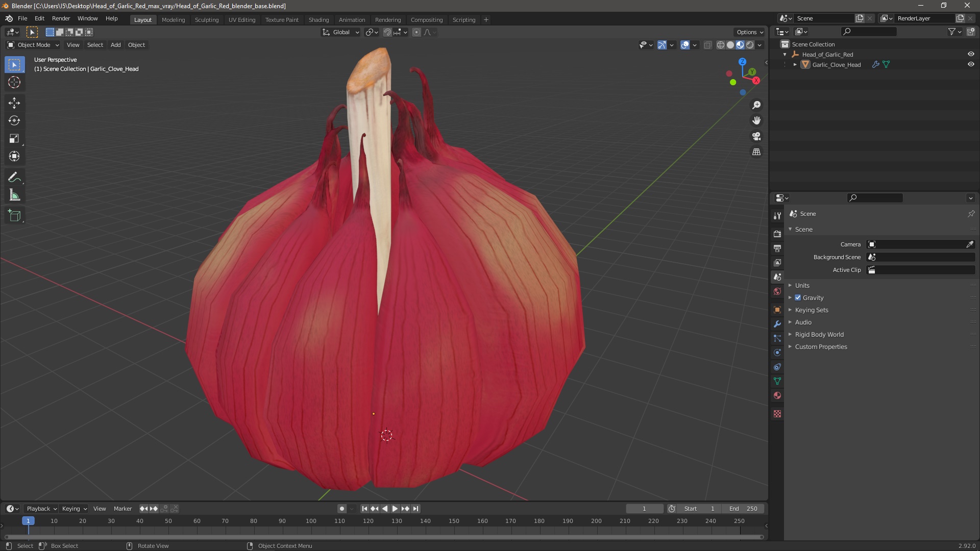Select the Rotate tool
This screenshot has height=551, width=980.
click(14, 121)
